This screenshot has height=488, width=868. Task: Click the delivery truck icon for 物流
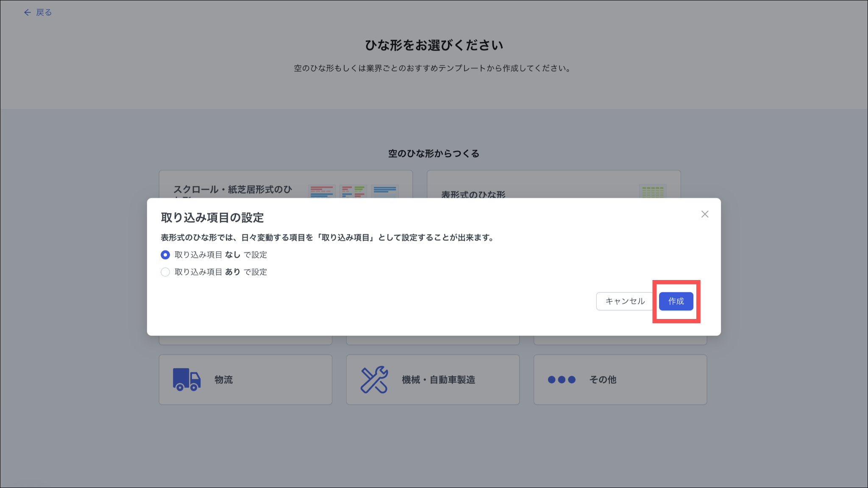click(186, 379)
